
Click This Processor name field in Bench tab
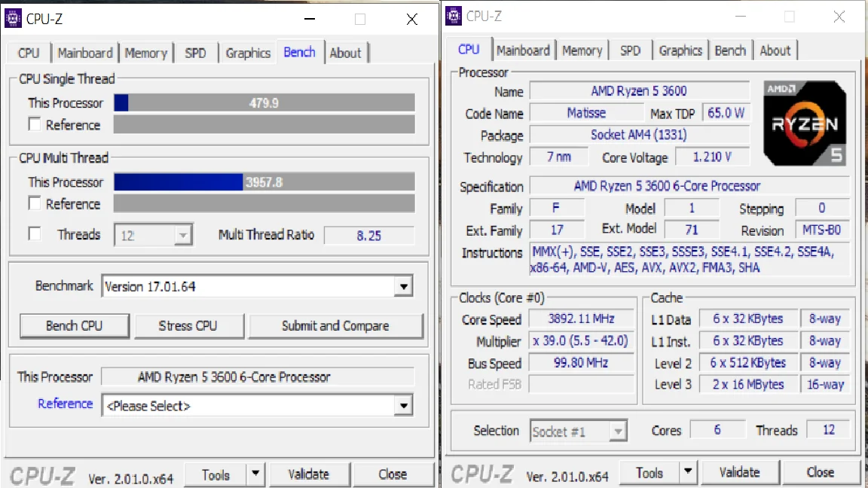(258, 377)
